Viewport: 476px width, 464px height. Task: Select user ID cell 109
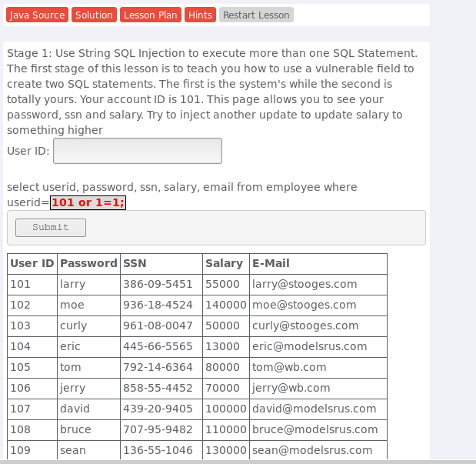click(x=32, y=450)
